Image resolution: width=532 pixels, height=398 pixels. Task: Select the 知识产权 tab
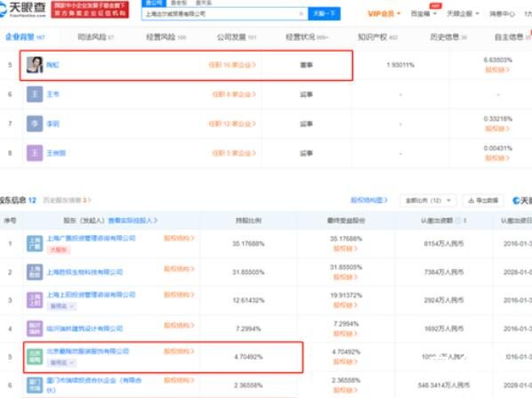[377, 37]
